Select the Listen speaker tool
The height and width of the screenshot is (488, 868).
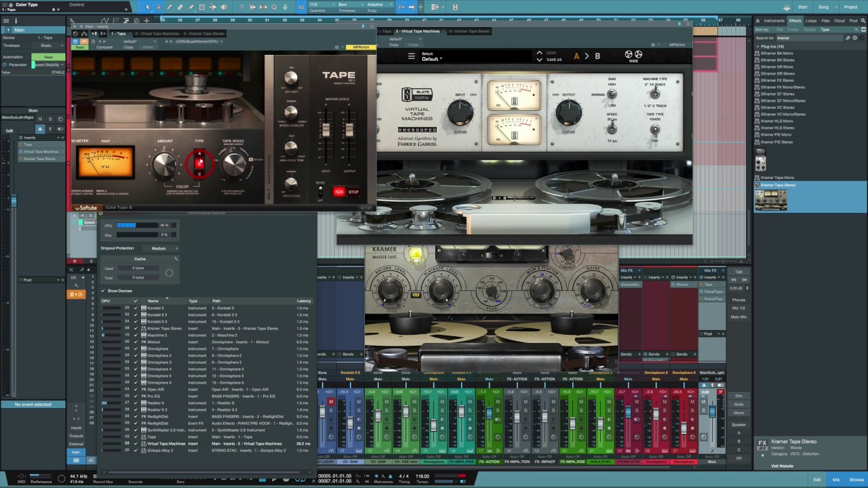click(x=223, y=7)
